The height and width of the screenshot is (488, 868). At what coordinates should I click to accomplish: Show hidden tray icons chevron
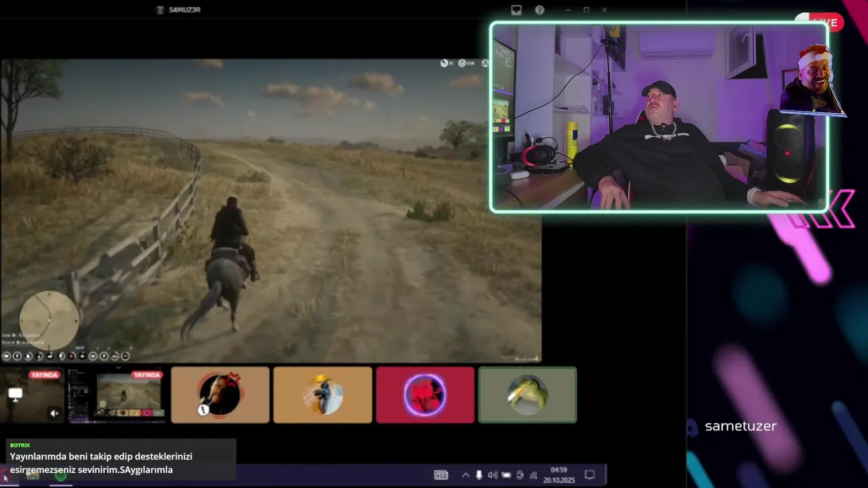(x=465, y=475)
